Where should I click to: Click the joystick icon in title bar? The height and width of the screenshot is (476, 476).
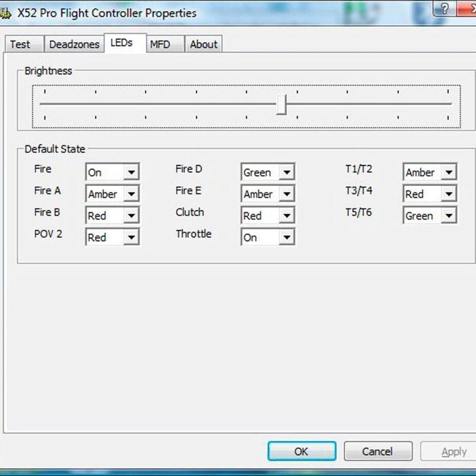[5, 13]
